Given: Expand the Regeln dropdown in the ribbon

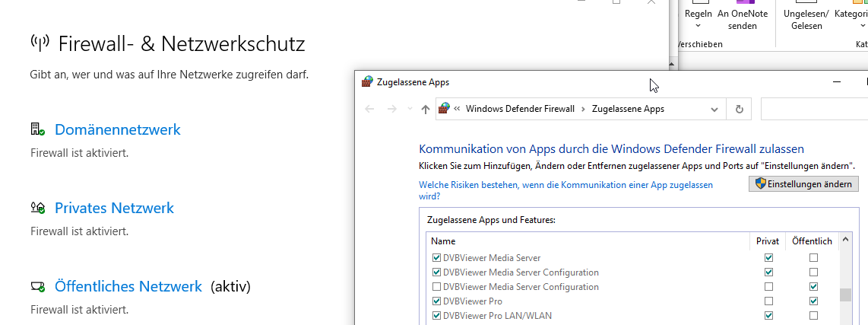Looking at the screenshot, I should (x=699, y=26).
